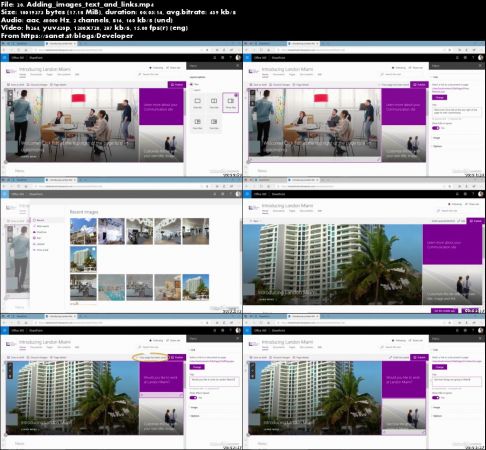486x450 pixels.
Task: Expand Options section in the bottom-left frame panel
Action: (195, 416)
